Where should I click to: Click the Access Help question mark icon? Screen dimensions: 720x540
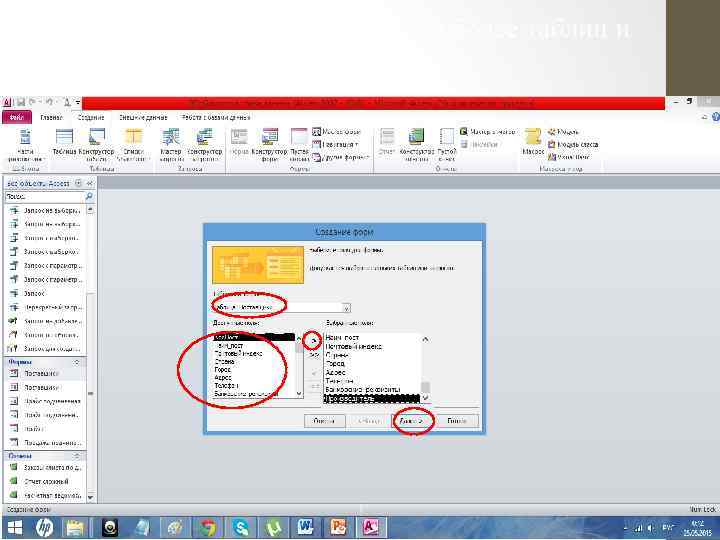click(x=715, y=118)
